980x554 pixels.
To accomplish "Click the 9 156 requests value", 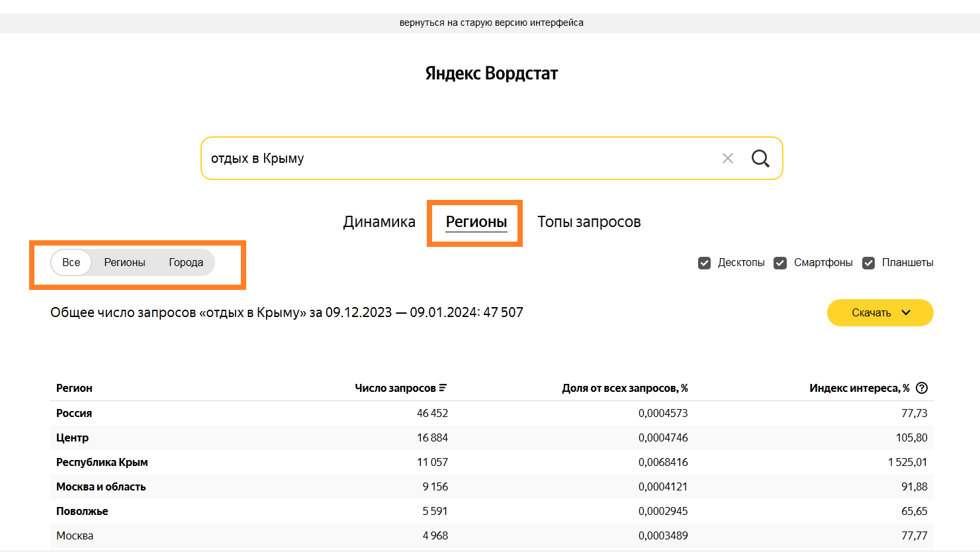I will coord(435,486).
